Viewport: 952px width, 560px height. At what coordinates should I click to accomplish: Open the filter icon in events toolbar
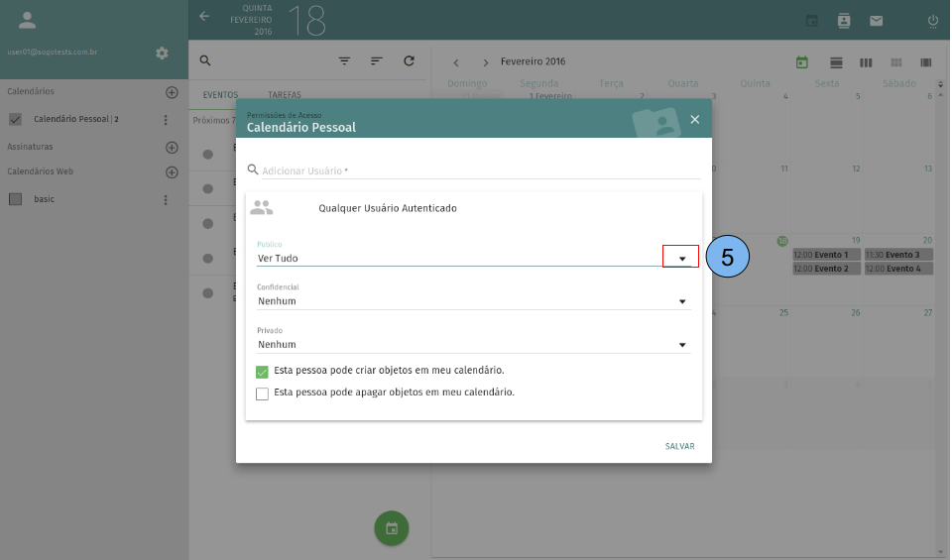[x=344, y=60]
